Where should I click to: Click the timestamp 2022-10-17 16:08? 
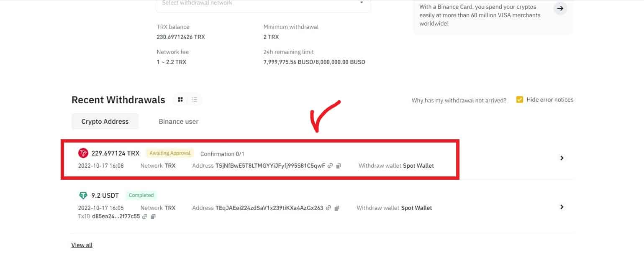(x=101, y=166)
